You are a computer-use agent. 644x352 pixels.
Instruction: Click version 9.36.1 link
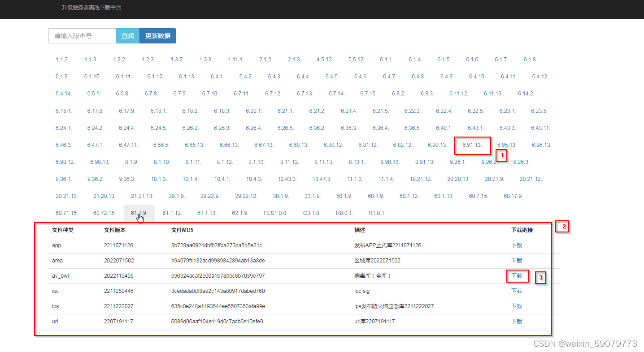coord(64,179)
